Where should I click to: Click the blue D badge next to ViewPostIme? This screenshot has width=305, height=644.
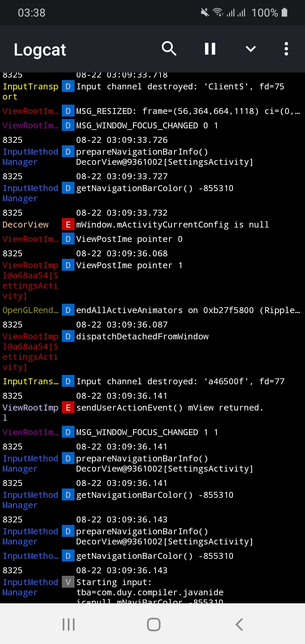[x=68, y=239]
